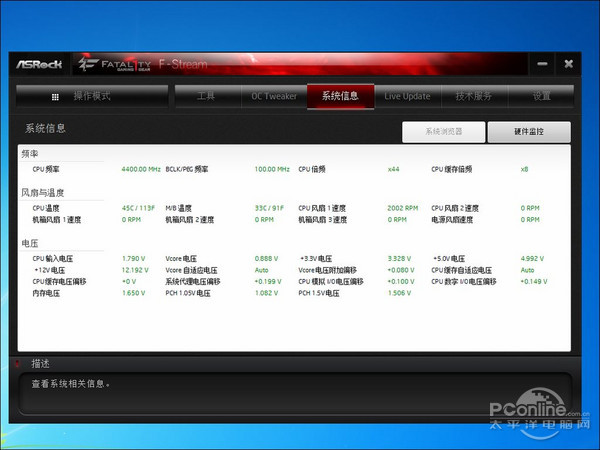Minimize the F-Stream window

[542, 64]
